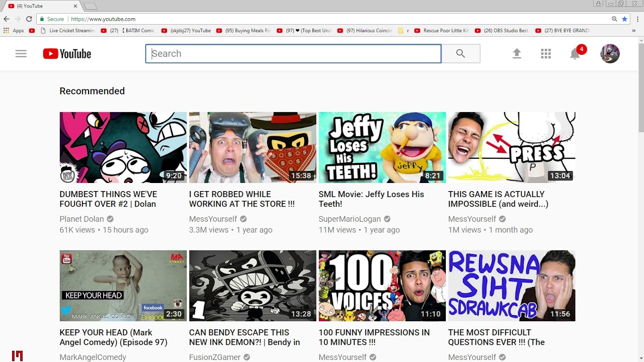Screen dimensions: 644x362
Task: Open the Apps bookmarks shortcut
Action: click(x=14, y=31)
